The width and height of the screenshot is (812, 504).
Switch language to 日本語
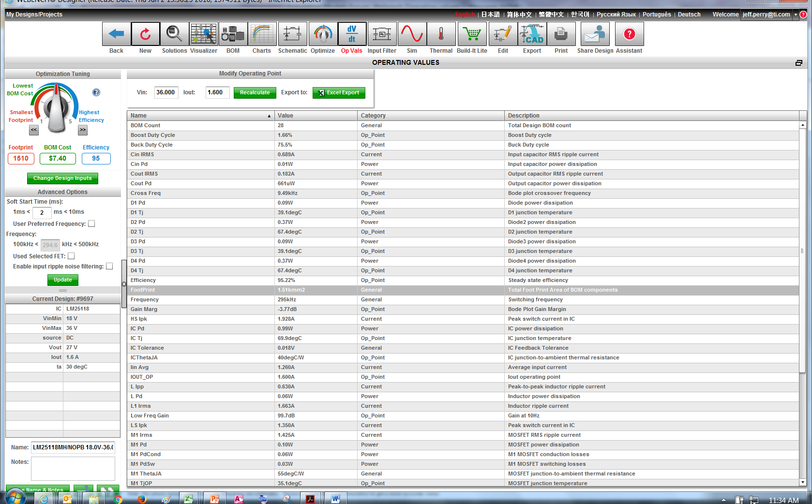point(490,15)
